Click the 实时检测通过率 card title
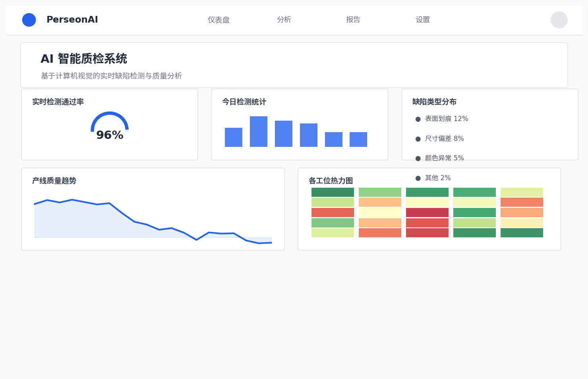The width and height of the screenshot is (588, 379). [x=58, y=102]
